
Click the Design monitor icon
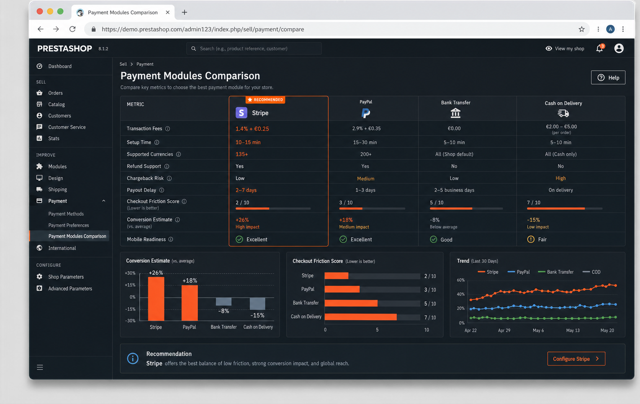point(40,178)
